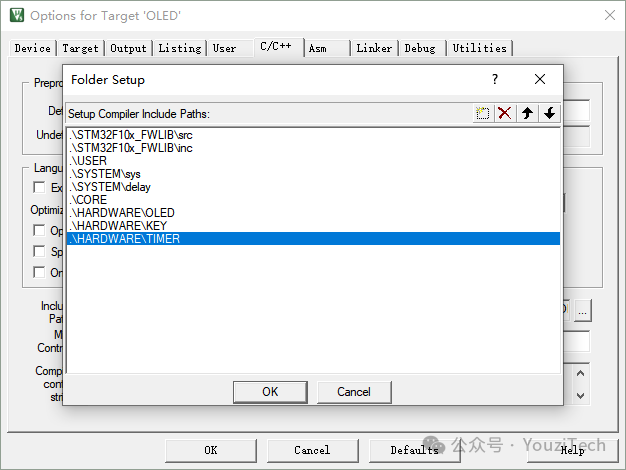This screenshot has height=470, width=626.
Task: Open the Device tab
Action: pos(32,48)
